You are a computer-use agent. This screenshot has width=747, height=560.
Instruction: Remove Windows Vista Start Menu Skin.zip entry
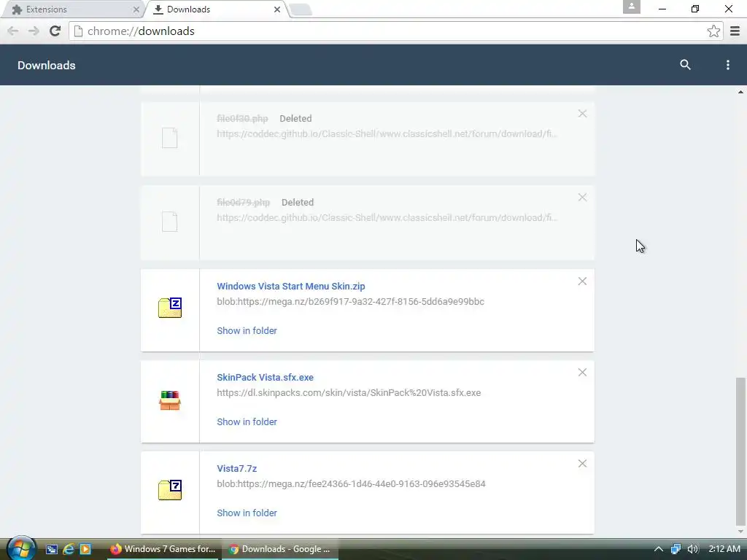(582, 281)
